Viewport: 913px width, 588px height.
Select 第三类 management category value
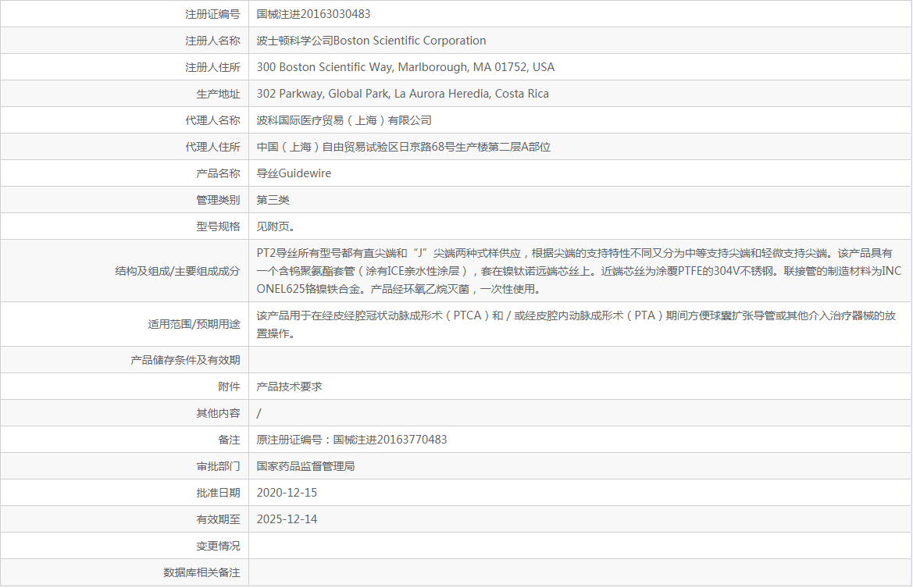click(x=273, y=200)
